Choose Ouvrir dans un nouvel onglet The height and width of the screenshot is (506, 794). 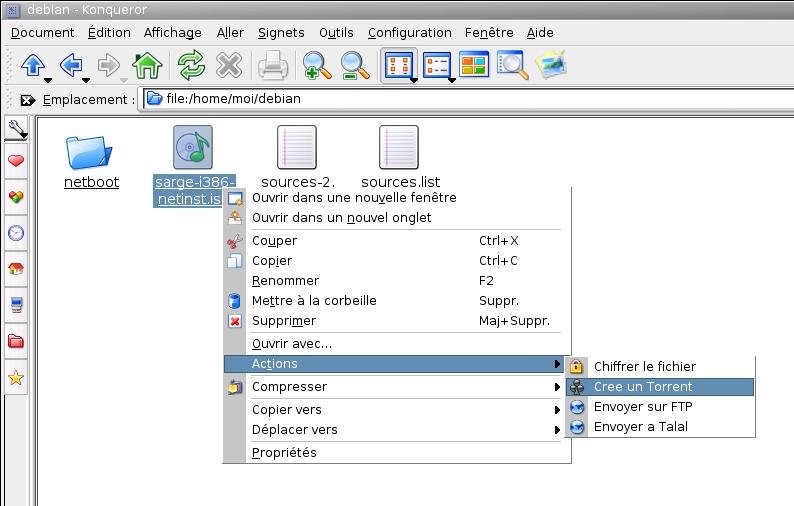[397, 218]
